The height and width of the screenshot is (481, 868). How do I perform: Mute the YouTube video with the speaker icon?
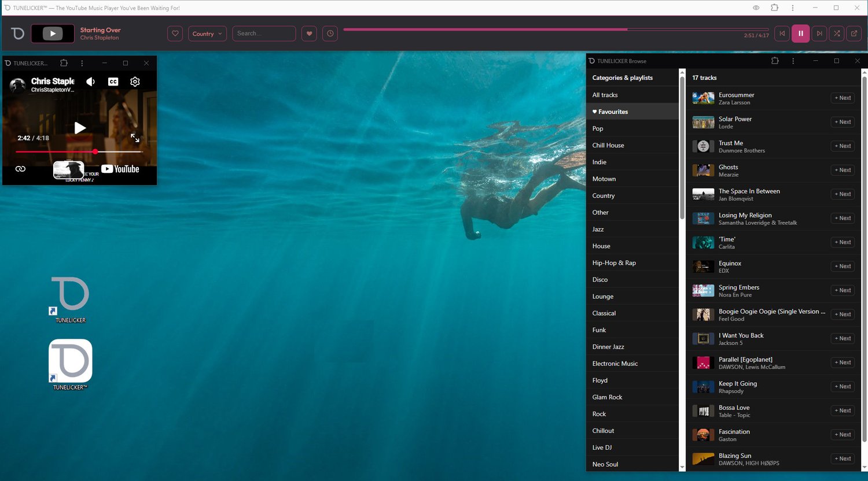[91, 82]
